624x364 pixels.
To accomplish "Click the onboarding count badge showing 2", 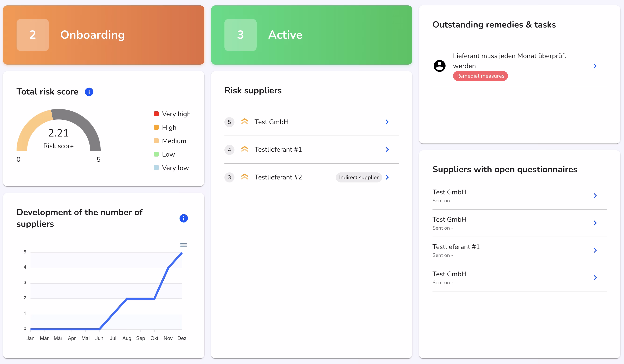I will (32, 35).
